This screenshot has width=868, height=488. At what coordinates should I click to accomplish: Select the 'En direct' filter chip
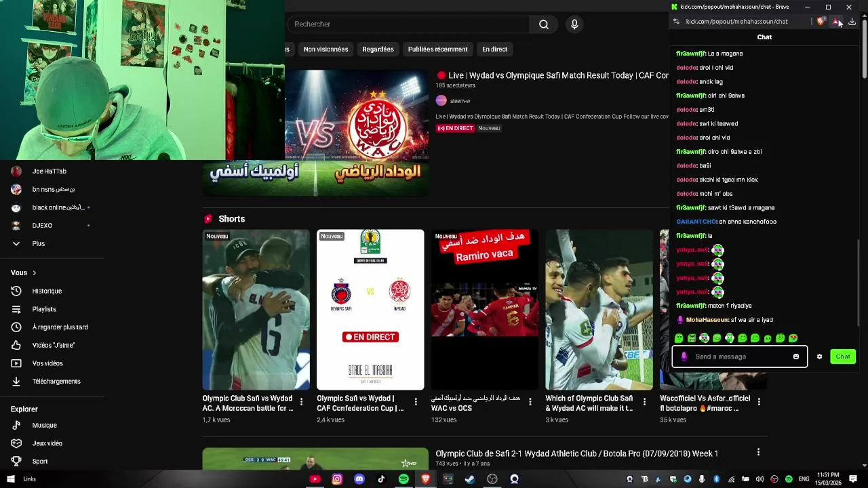tap(494, 49)
